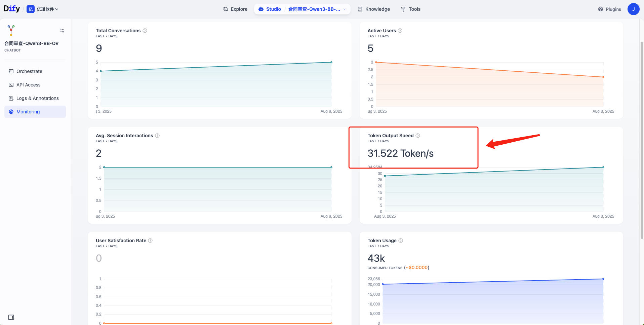
Task: Collapse the sidebar with bottom-left toggle
Action: (x=11, y=317)
